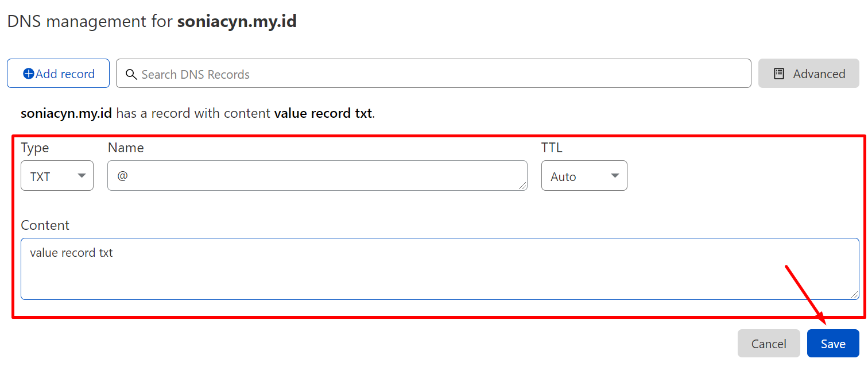Click the Name field containing @
The height and width of the screenshot is (370, 868).
(x=317, y=175)
